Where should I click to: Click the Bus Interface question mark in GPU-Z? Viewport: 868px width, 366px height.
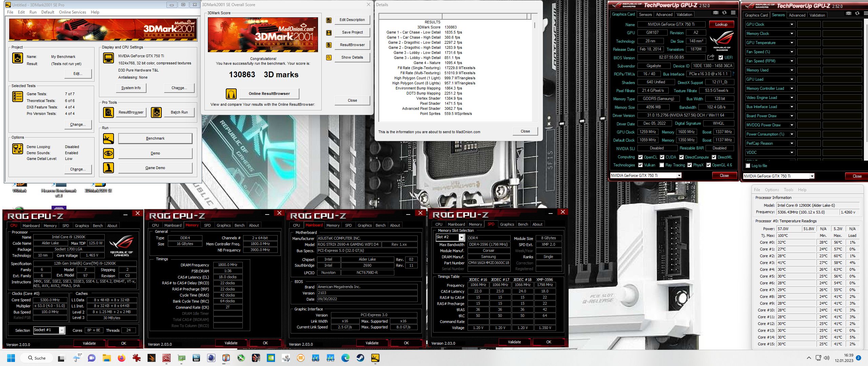click(x=733, y=74)
